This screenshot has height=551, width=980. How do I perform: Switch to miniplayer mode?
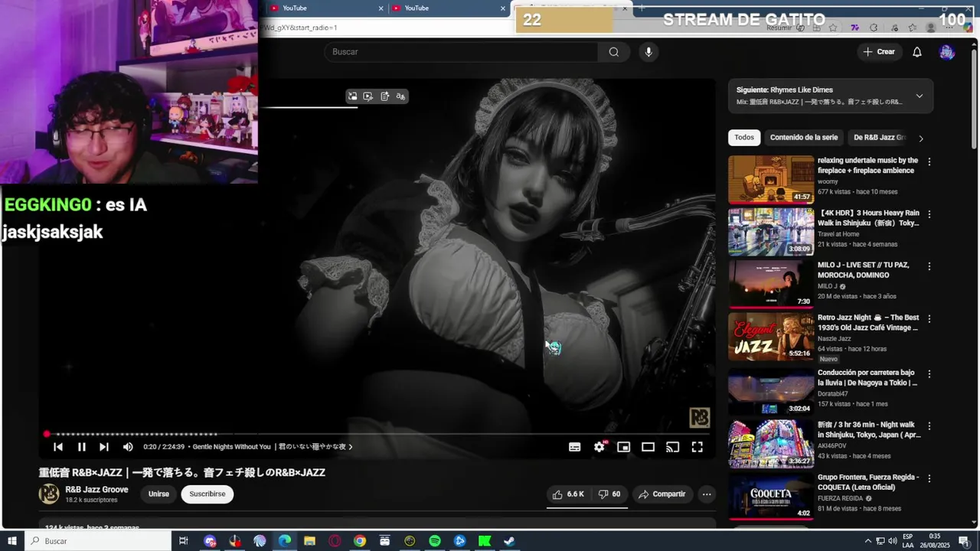coord(624,447)
